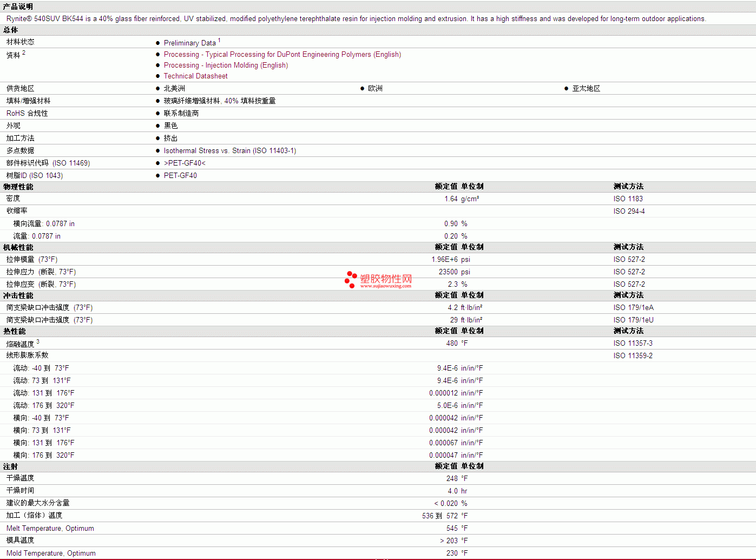The width and height of the screenshot is (756, 560).
Task: Click the 熔融温度 footnote 3 superscript
Action: [38, 342]
